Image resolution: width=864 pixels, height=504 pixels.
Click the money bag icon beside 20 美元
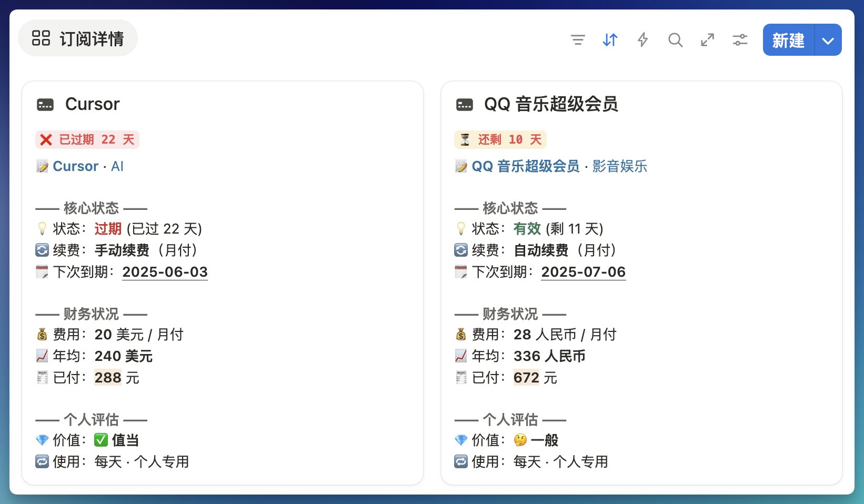click(42, 334)
